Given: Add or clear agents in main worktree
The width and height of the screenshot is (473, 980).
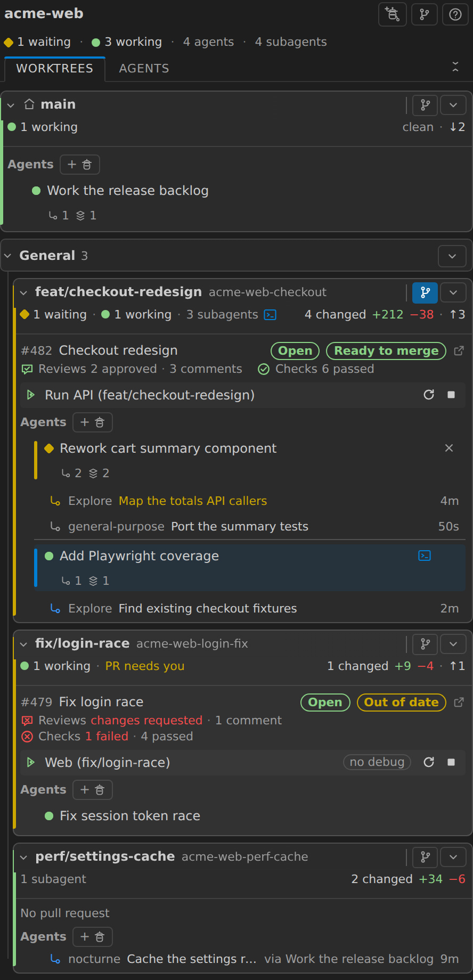Looking at the screenshot, I should (x=80, y=165).
